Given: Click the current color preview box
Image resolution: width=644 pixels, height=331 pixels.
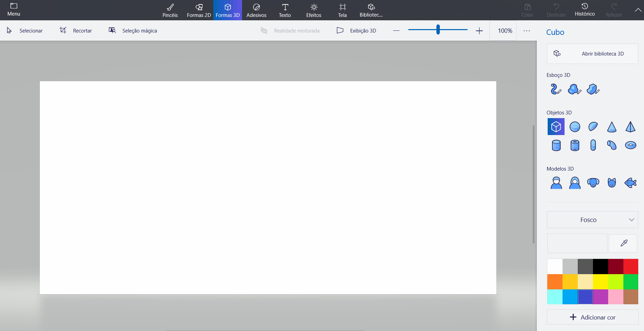Looking at the screenshot, I should pos(577,243).
